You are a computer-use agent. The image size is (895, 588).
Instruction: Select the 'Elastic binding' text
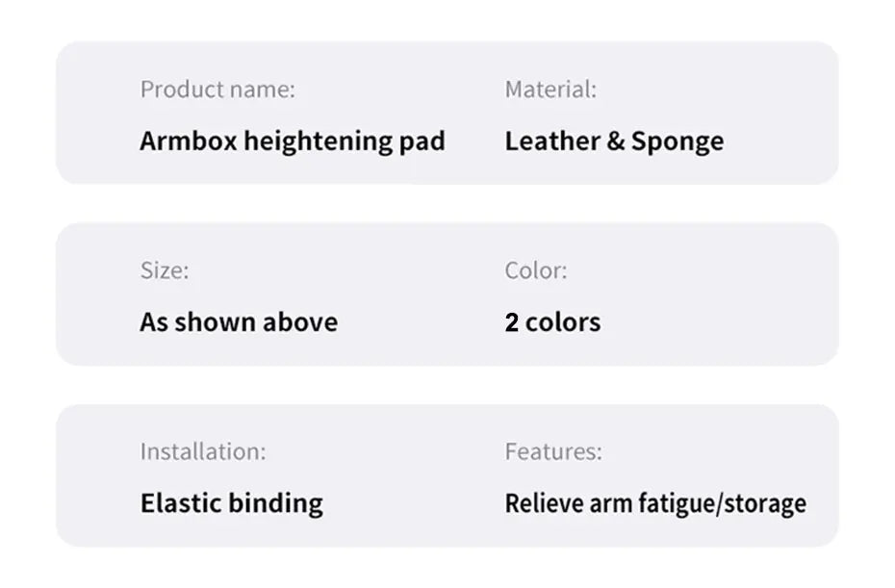point(231,503)
